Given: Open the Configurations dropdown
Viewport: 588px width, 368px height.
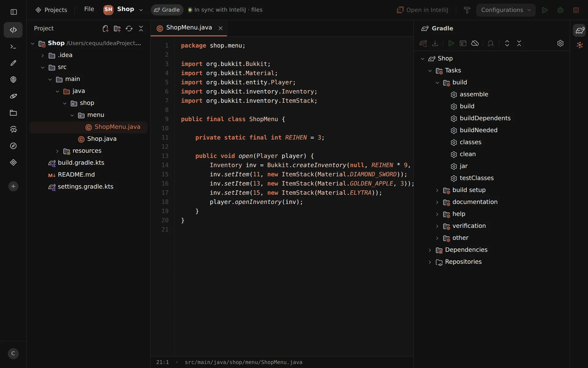Looking at the screenshot, I should 506,10.
